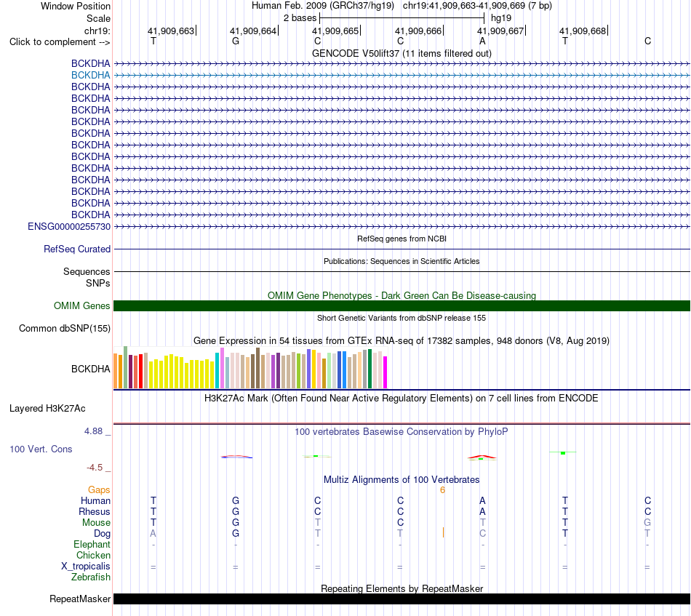Screen dimensions: 691x616
Task: Click the Dog species label
Action: point(102,534)
